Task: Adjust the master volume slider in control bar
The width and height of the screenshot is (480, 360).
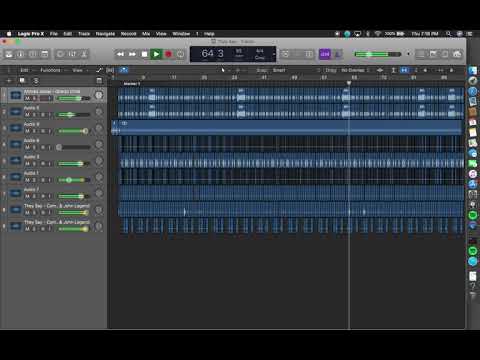Action: (x=378, y=54)
